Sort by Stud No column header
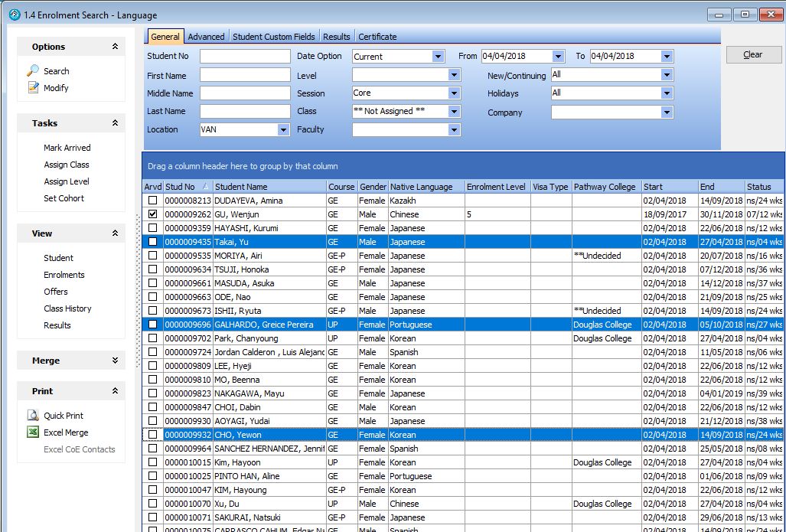The width and height of the screenshot is (786, 532). pyautogui.click(x=181, y=187)
